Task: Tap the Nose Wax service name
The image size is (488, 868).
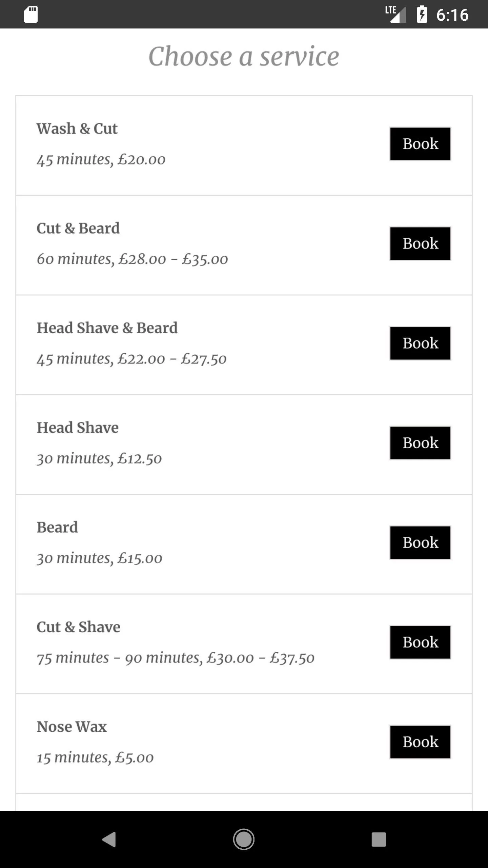Action: (x=72, y=727)
